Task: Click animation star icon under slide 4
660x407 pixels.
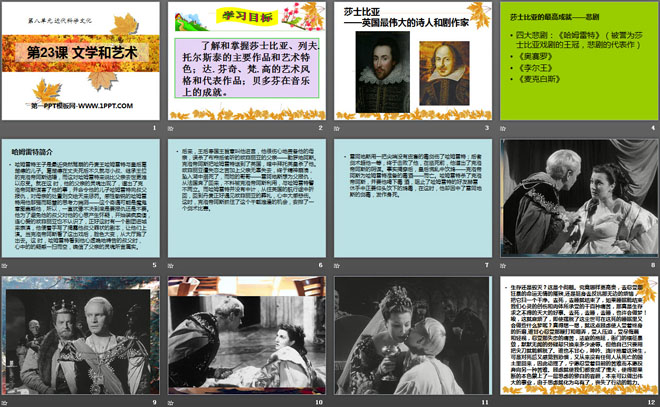Action: (x=503, y=128)
